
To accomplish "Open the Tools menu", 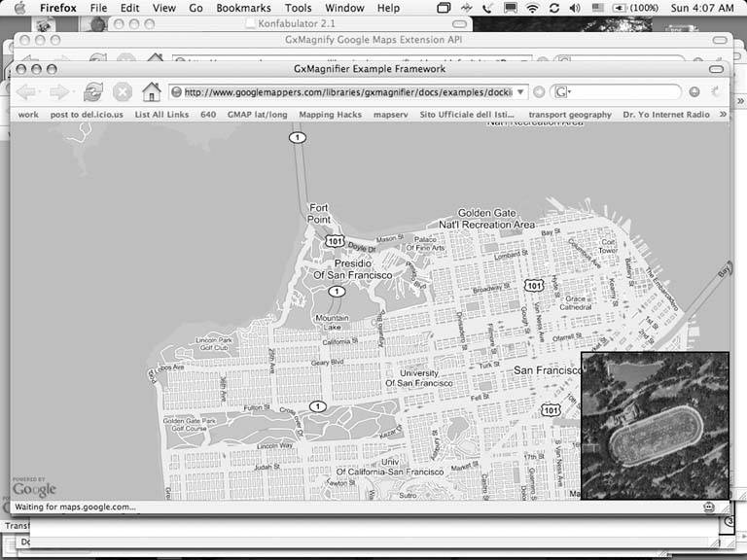I will [x=298, y=8].
